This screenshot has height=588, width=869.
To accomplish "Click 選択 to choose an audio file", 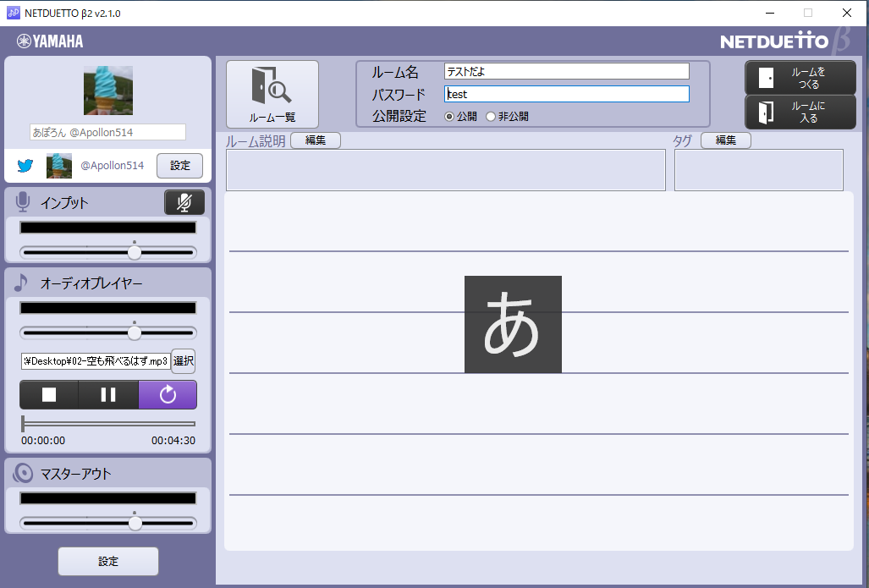I will click(183, 361).
